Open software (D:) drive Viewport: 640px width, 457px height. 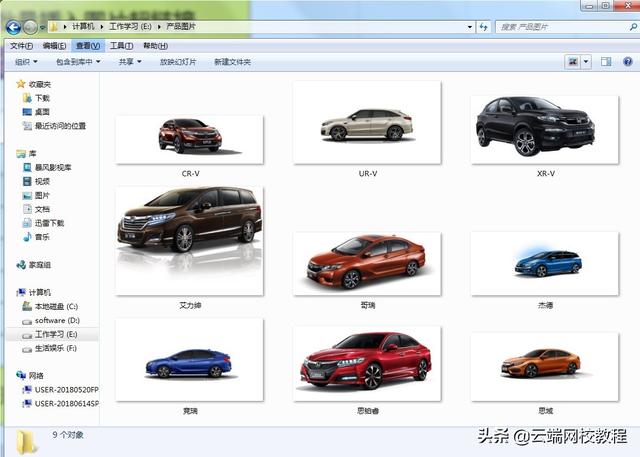click(x=57, y=320)
